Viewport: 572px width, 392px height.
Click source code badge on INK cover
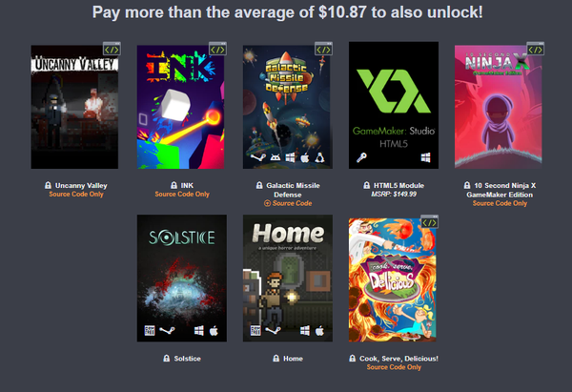(x=217, y=49)
